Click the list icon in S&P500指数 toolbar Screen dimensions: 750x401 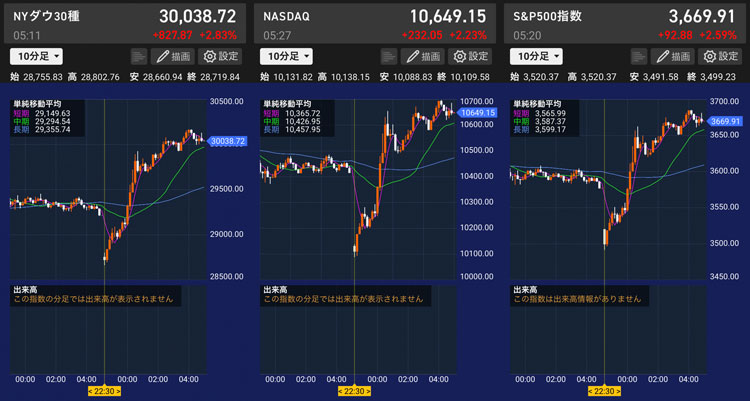[x=639, y=56]
